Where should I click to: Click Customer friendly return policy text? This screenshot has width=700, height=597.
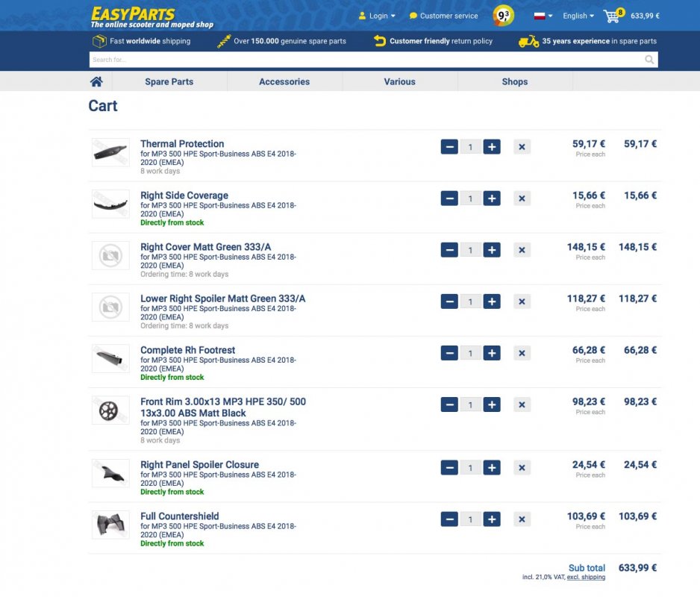point(440,41)
